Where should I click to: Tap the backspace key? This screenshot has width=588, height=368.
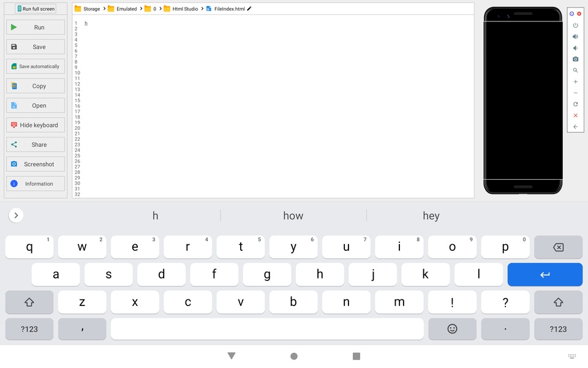click(558, 247)
